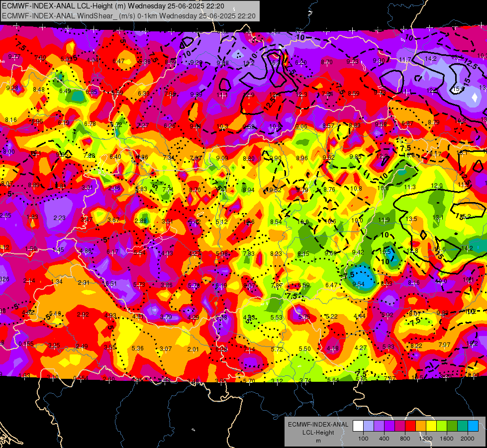This screenshot has width=487, height=448.
Task: Click the data value 3.07
Action: coord(166,349)
